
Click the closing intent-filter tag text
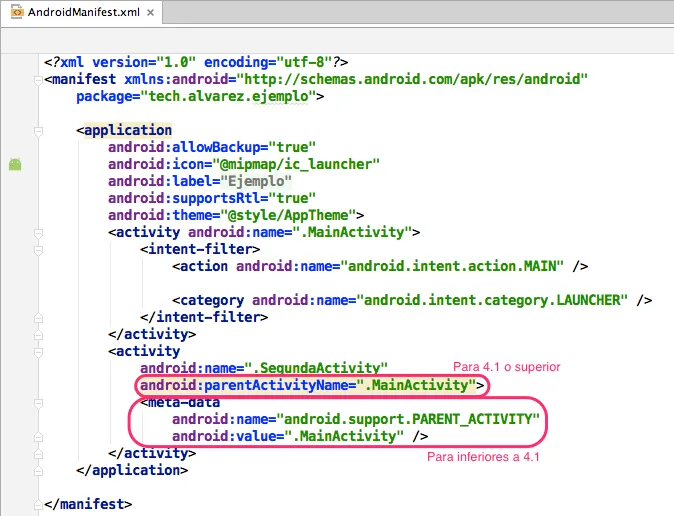click(x=204, y=317)
